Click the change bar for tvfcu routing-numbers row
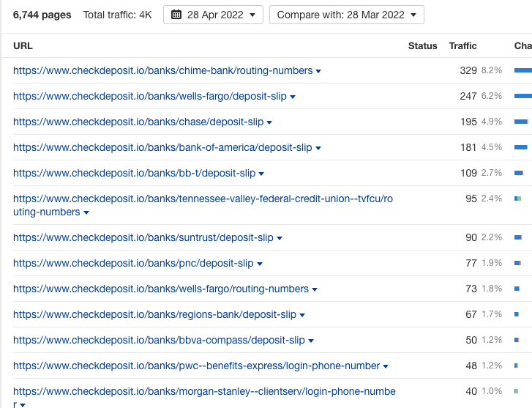The image size is (532, 408). pyautogui.click(x=518, y=199)
